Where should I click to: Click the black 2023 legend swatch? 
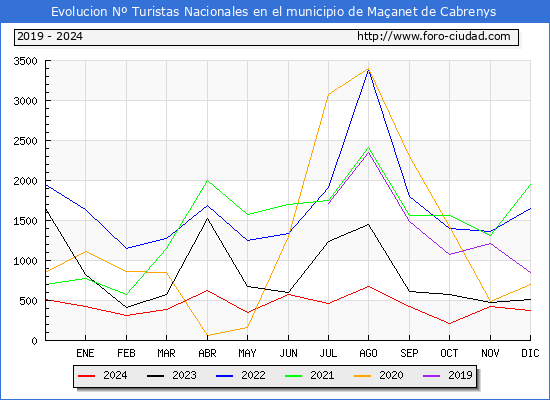point(155,376)
